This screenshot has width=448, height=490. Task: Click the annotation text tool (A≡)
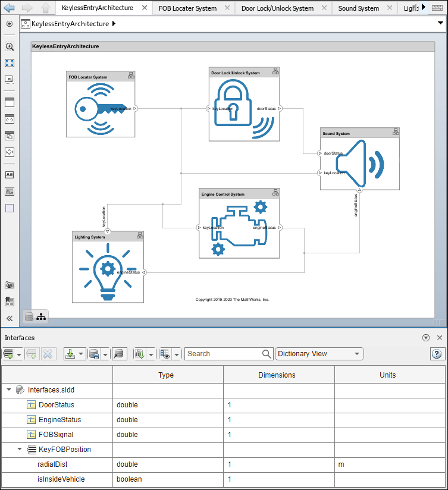pos(10,175)
